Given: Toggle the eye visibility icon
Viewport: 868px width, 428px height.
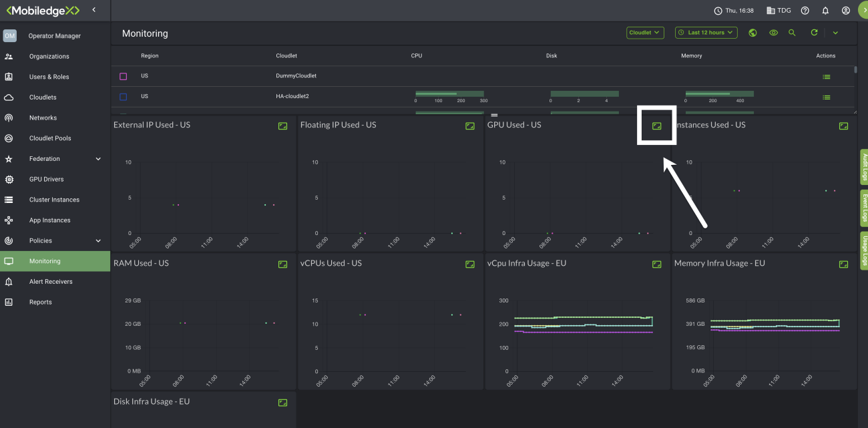Looking at the screenshot, I should pos(773,33).
